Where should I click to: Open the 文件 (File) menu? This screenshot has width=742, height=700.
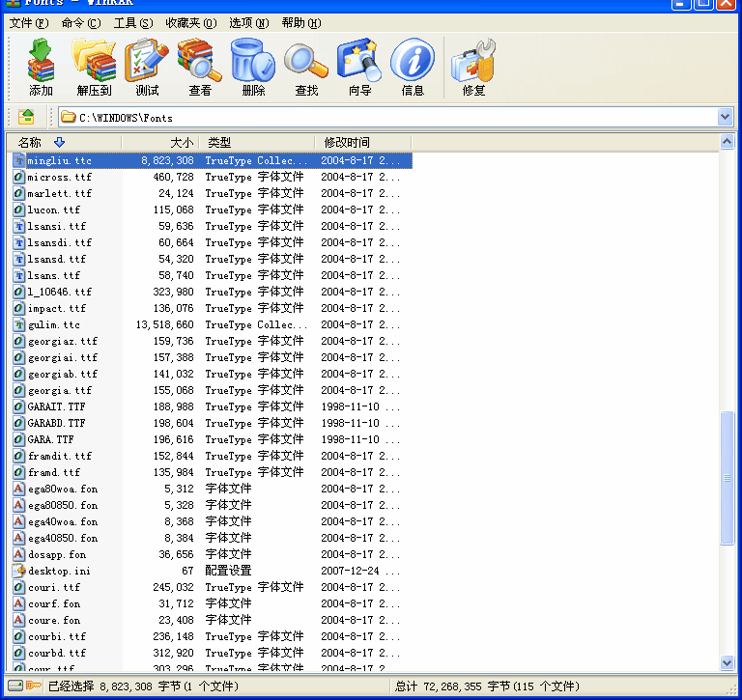pos(27,23)
